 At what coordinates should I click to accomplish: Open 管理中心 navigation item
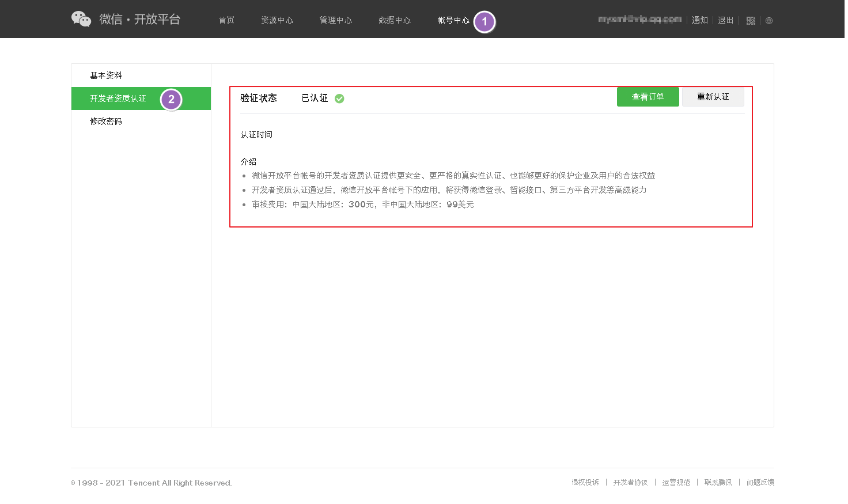pos(336,20)
